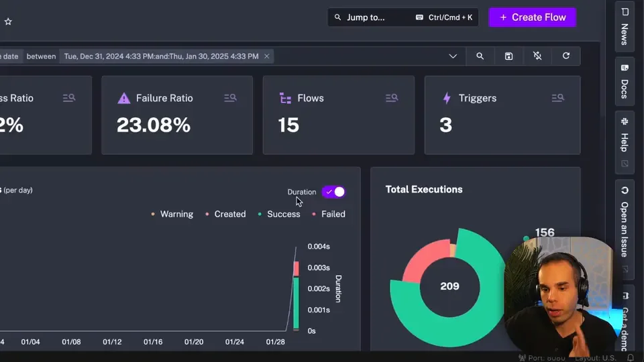Click the green success bar in chart

point(296,303)
